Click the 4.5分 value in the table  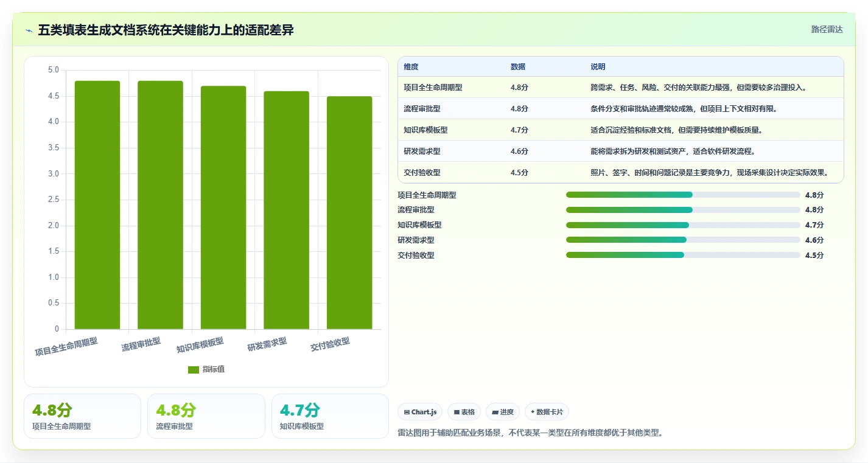519,173
